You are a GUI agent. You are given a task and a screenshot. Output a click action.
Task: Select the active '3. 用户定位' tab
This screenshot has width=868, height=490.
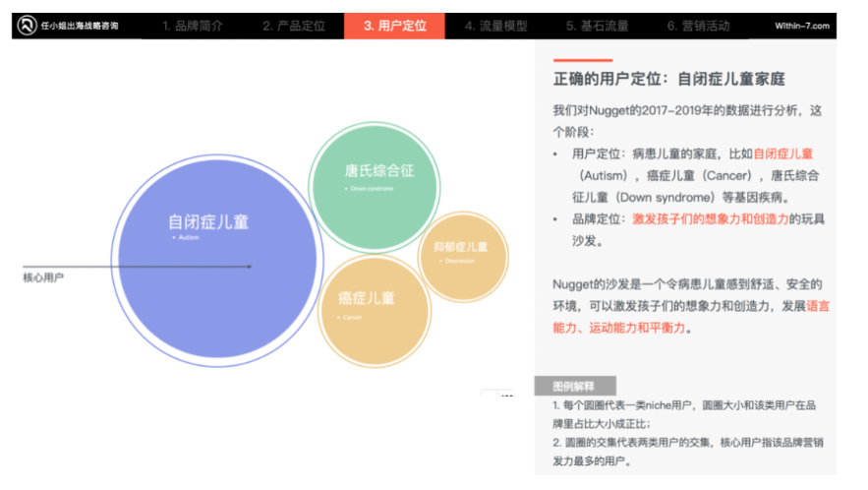click(394, 26)
